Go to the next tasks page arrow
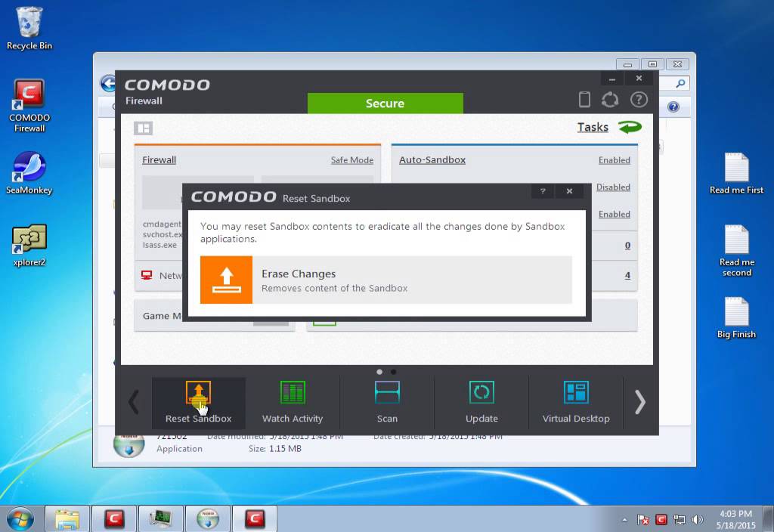 (x=639, y=402)
